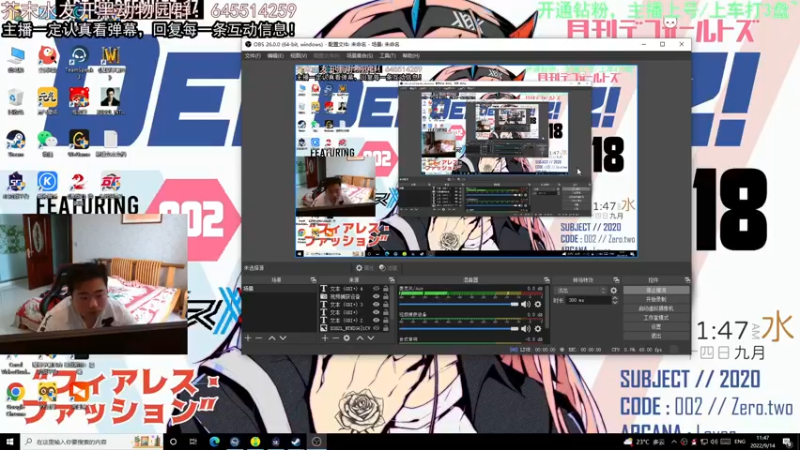This screenshot has width=800, height=450.
Task: Open the transition type dropdown
Action: click(581, 290)
